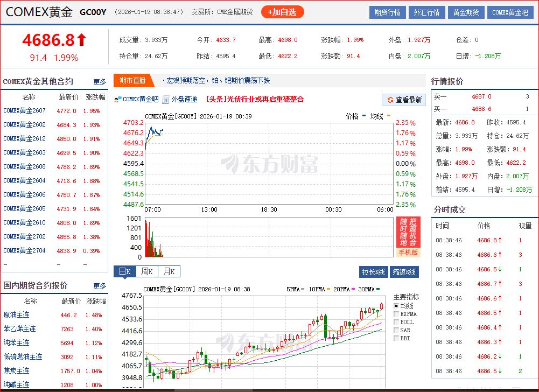Viewport: 539px width, 392px height.
Task: Open the 焦炭主连 quote
Action: pos(17,371)
